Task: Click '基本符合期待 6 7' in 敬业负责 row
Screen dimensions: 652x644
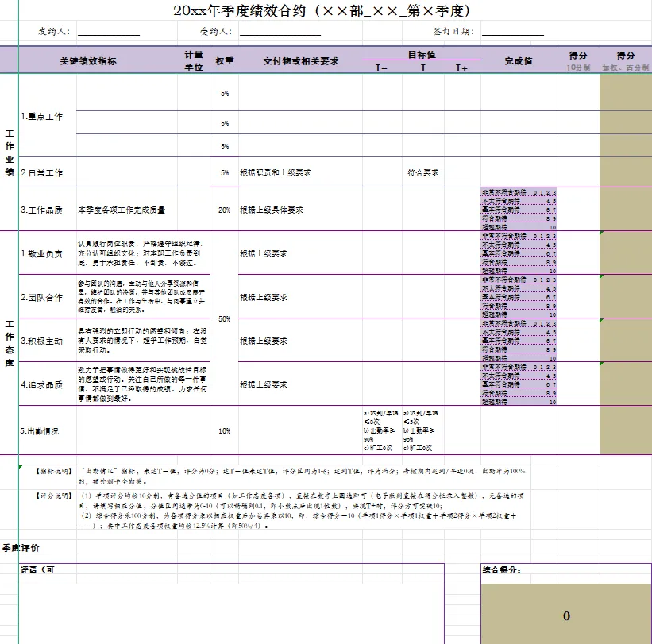Action: point(519,253)
